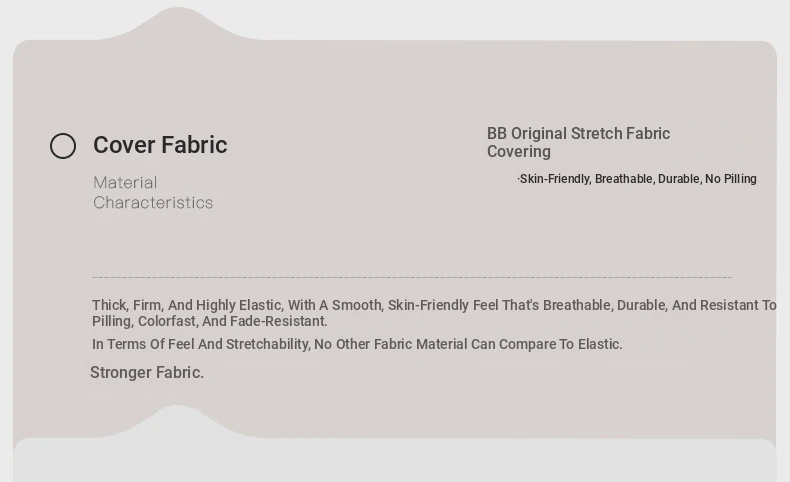Click the word Covering under BB Original
The width and height of the screenshot is (790, 482).
click(518, 152)
